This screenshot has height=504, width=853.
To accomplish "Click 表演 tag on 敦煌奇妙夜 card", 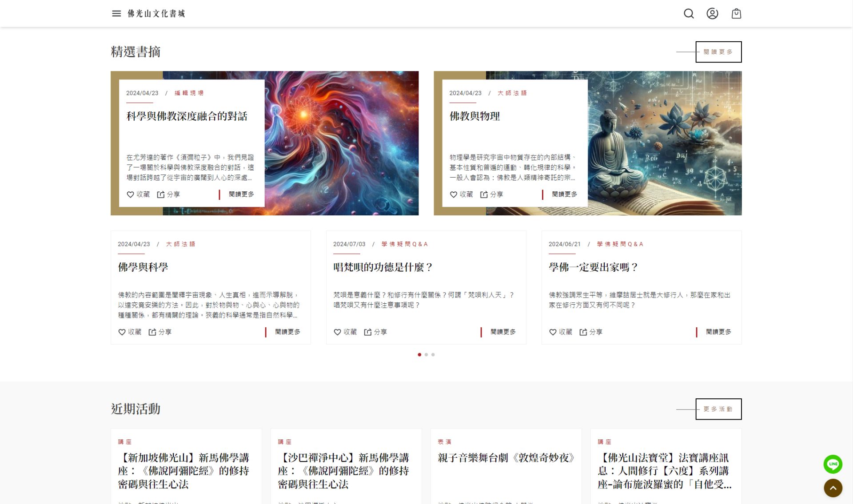I will (x=444, y=442).
